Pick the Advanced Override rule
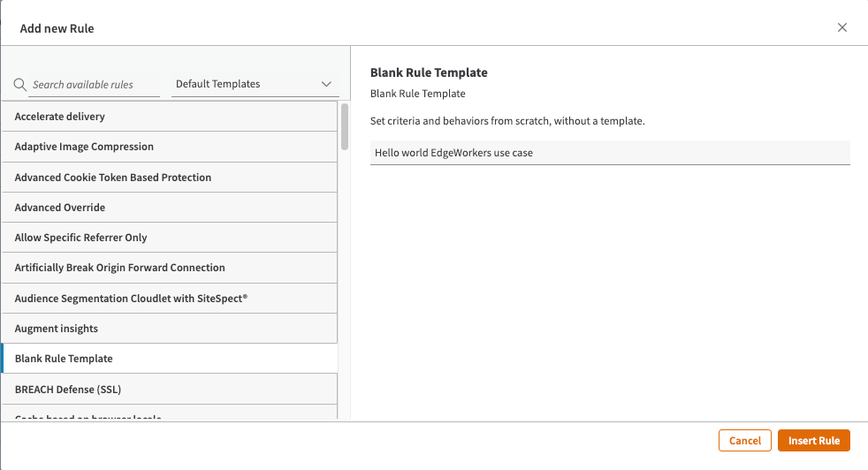Image resolution: width=868 pixels, height=470 pixels. (169, 208)
